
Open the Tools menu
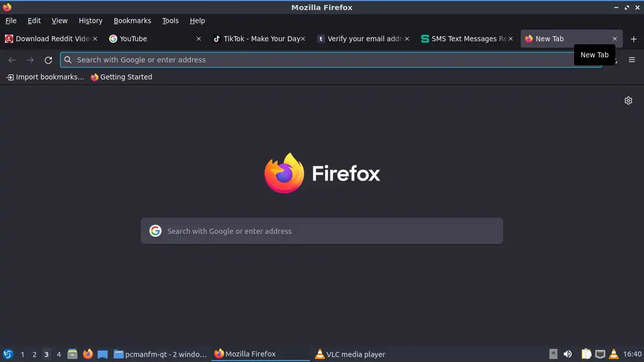click(x=171, y=21)
